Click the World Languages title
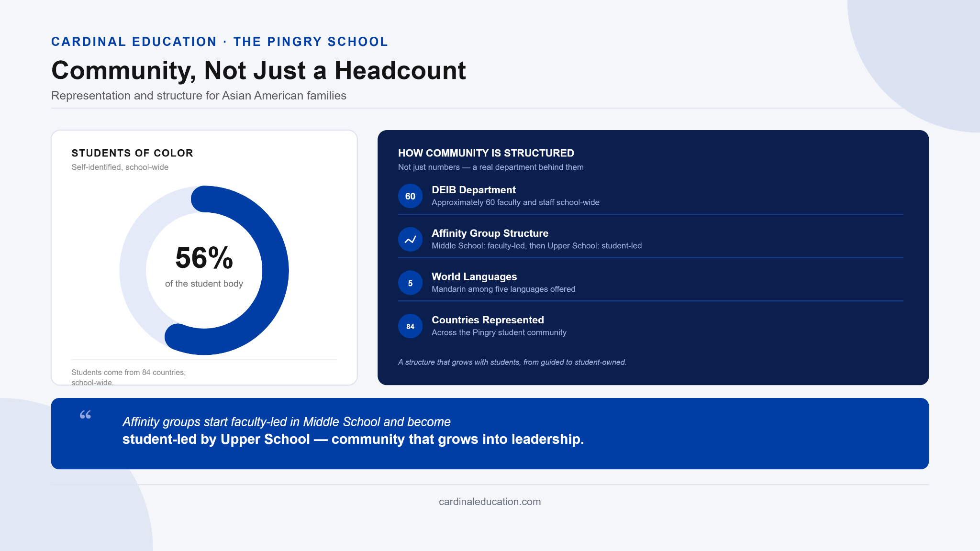 tap(474, 276)
